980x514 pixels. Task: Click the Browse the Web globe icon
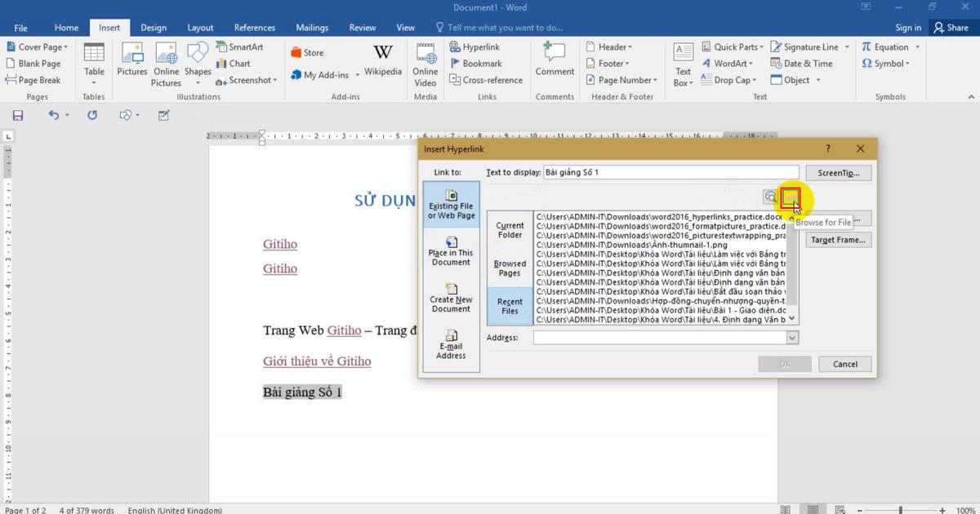coord(770,197)
